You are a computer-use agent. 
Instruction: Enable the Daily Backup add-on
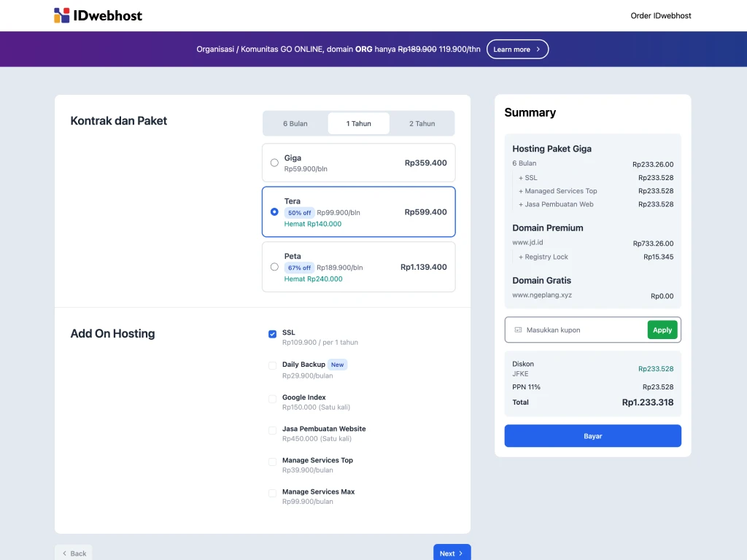click(273, 365)
